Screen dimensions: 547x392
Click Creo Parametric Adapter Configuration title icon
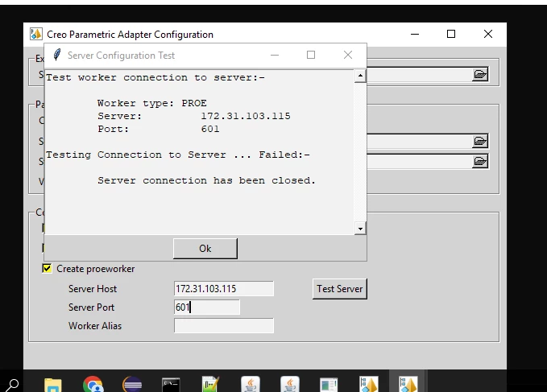coord(36,34)
